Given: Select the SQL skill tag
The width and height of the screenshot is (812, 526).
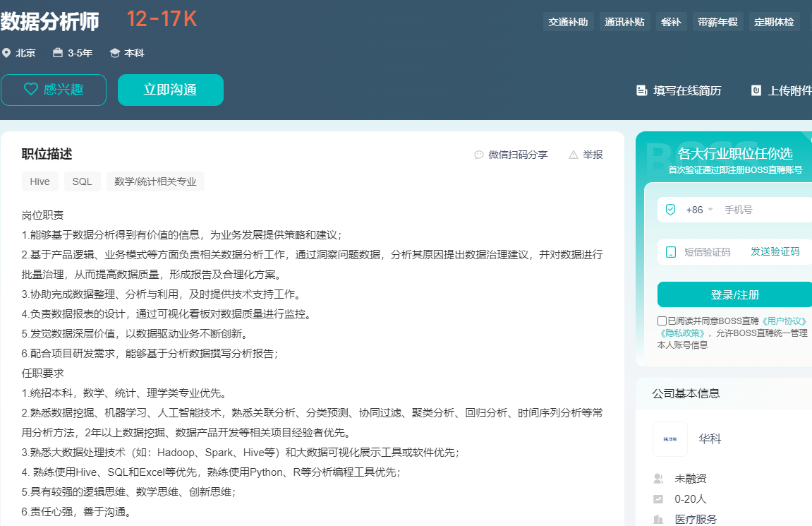Looking at the screenshot, I should pos(82,181).
